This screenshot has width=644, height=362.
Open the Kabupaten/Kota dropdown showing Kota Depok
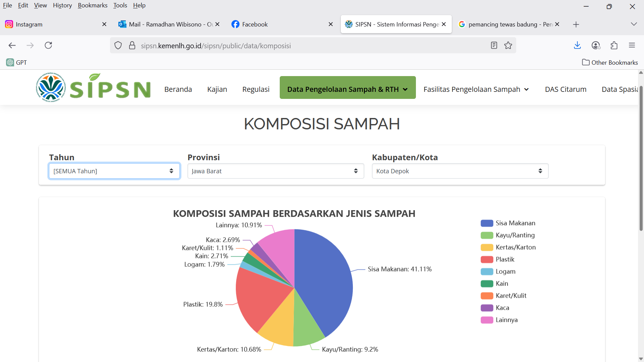(460, 171)
